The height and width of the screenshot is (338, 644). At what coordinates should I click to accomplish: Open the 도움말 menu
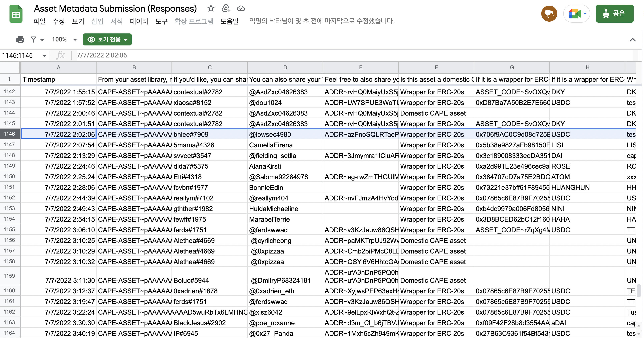pos(229,21)
